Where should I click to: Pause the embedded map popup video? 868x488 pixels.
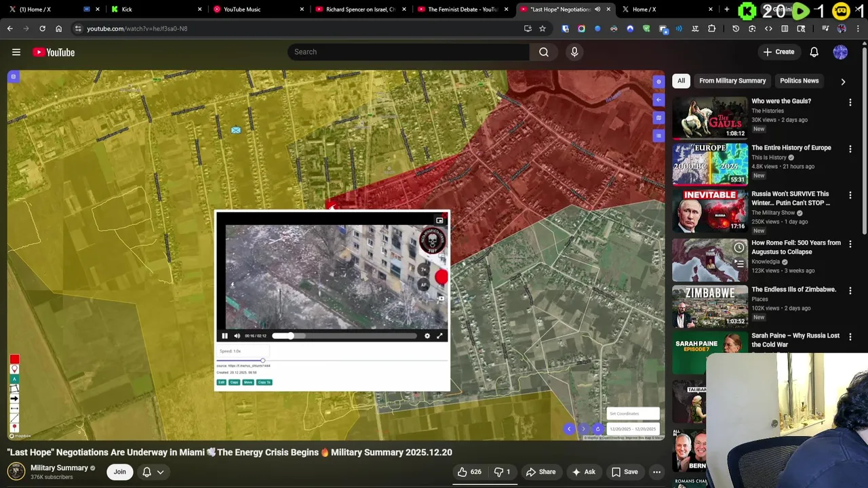point(225,335)
